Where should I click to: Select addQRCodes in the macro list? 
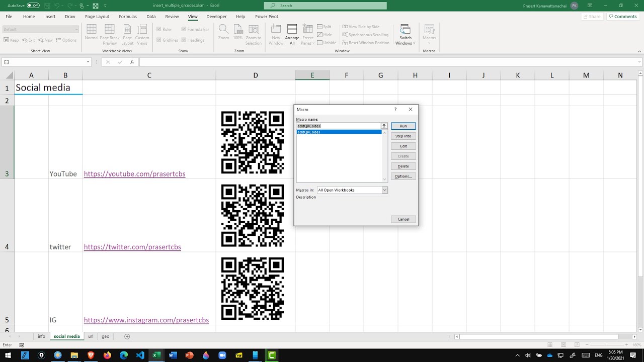339,132
